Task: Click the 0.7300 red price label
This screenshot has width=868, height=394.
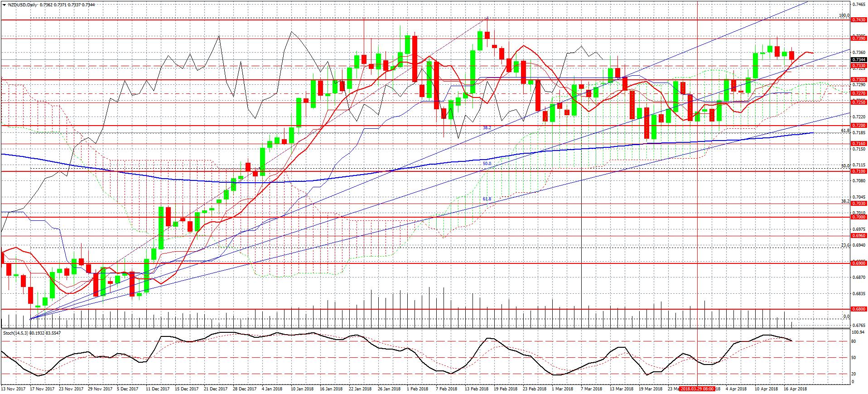Action: (859, 80)
